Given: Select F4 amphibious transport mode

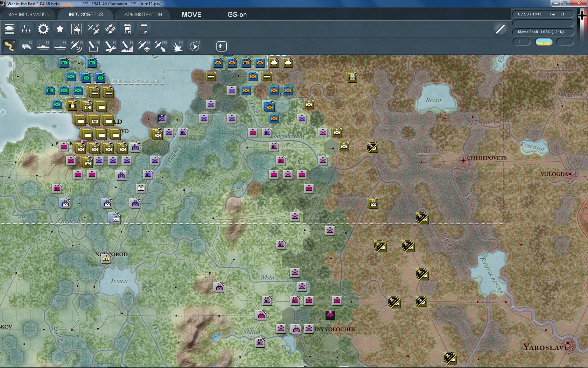Looking at the screenshot, I should click(60, 46).
